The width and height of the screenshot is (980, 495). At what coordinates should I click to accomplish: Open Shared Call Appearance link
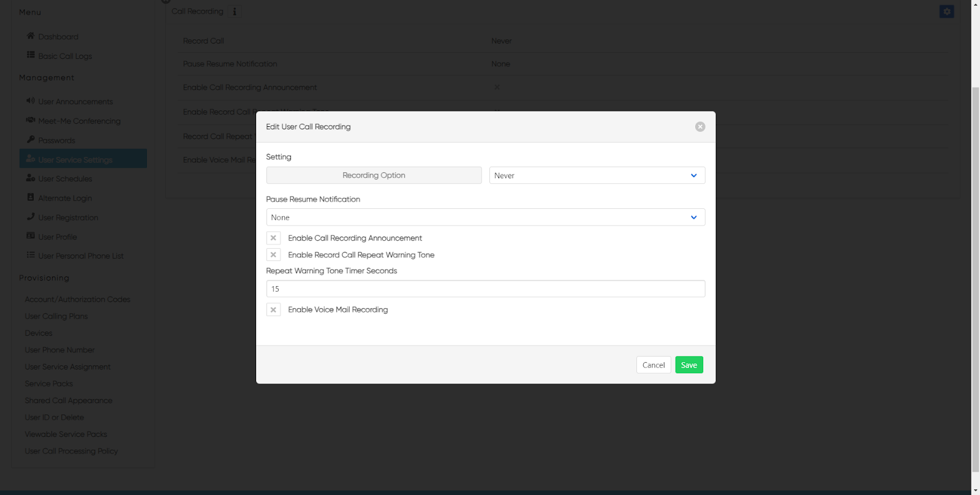69,401
